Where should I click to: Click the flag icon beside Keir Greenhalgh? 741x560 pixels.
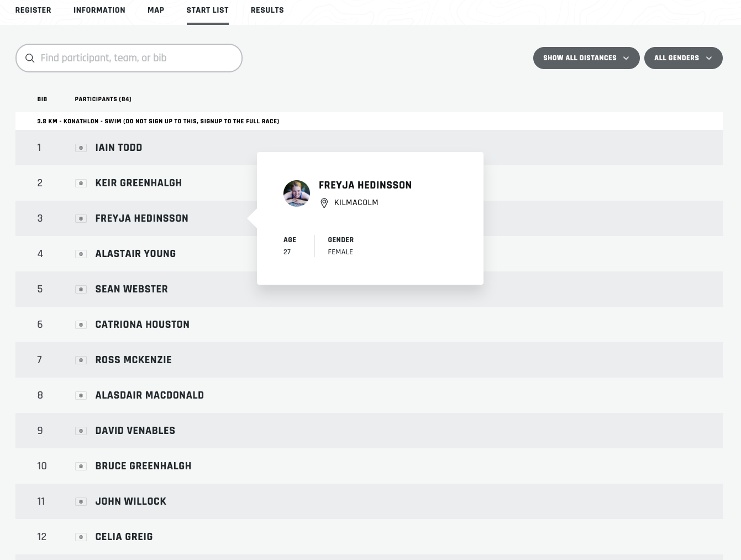click(x=81, y=183)
